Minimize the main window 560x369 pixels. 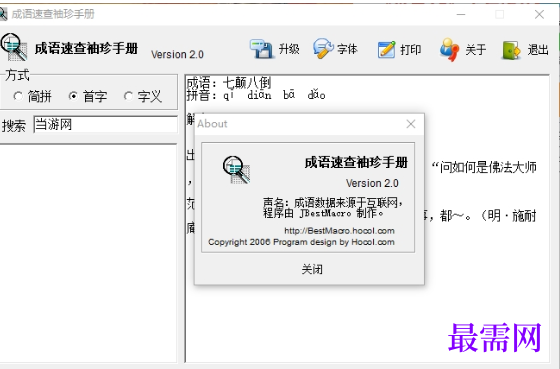coord(461,14)
